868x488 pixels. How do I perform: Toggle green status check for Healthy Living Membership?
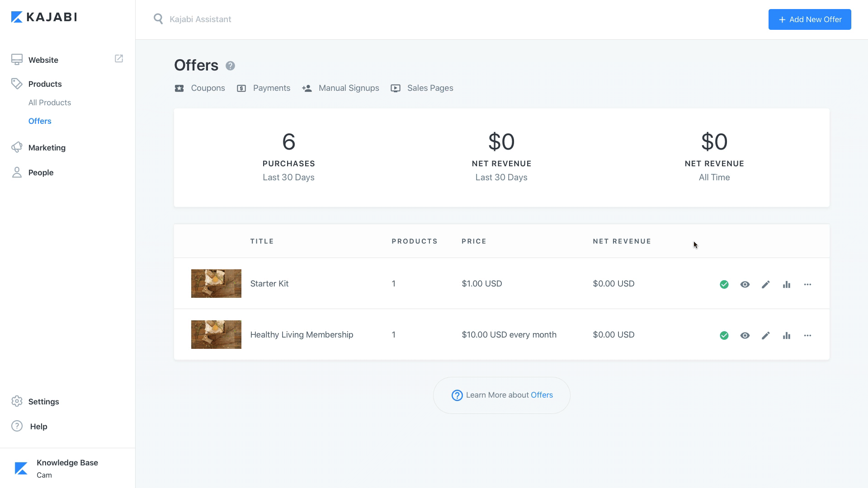(724, 335)
